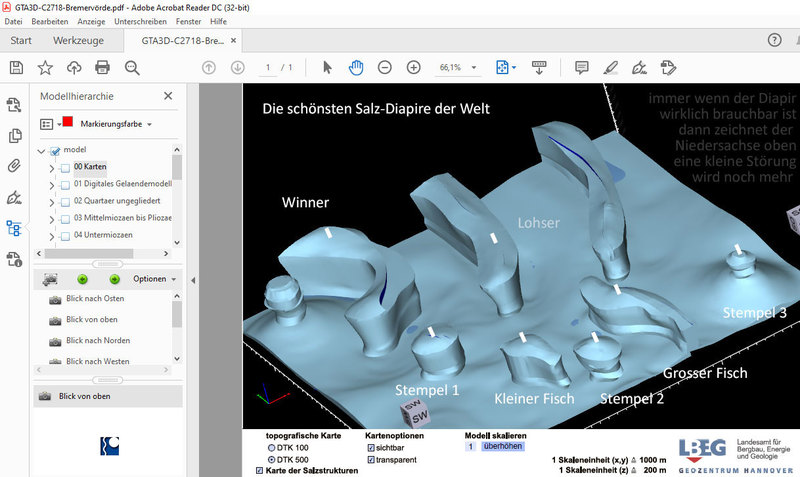Open the Model Tree sidebar icon
The height and width of the screenshot is (477, 800).
(14, 228)
